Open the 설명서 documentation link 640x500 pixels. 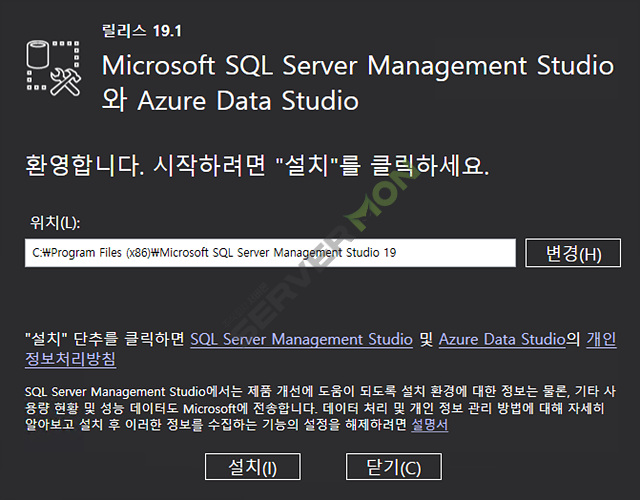(429, 425)
